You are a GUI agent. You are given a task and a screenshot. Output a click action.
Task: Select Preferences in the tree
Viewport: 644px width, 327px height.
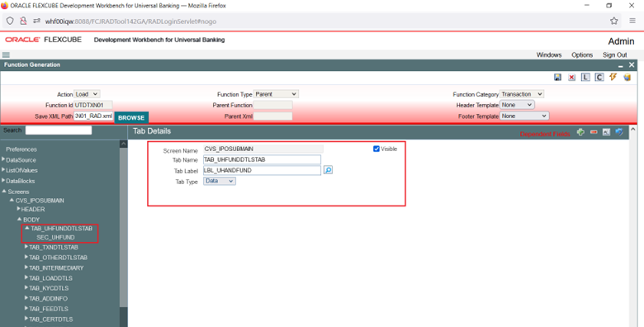21,149
